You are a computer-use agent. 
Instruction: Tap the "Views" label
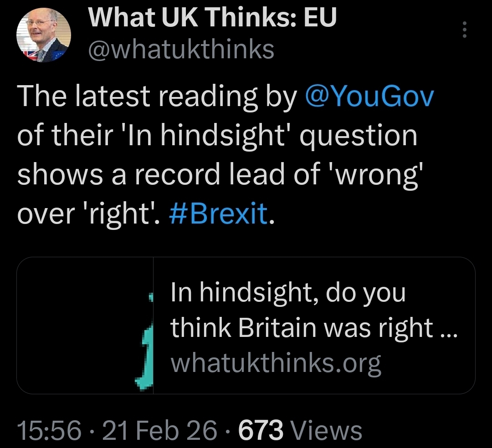pos(326,430)
